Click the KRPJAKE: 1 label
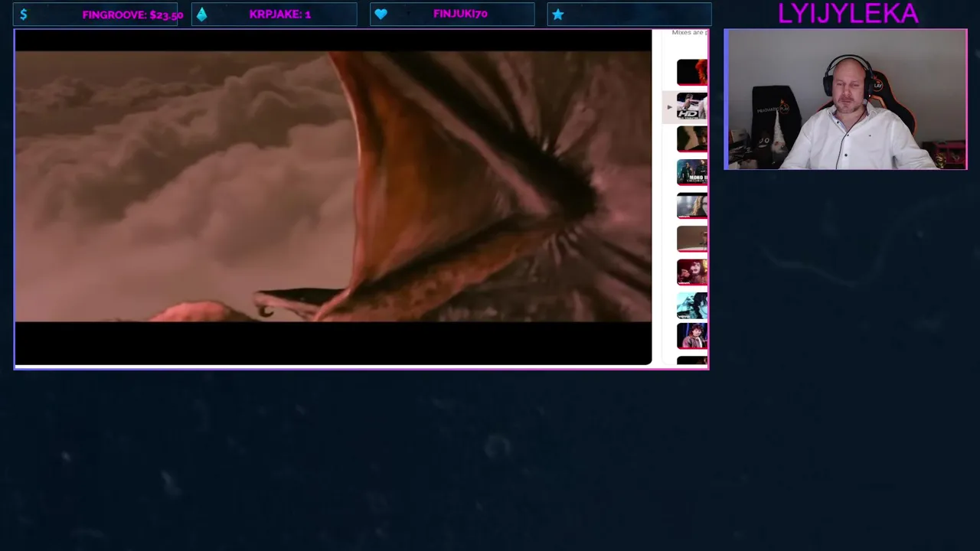The width and height of the screenshot is (980, 551). [279, 15]
